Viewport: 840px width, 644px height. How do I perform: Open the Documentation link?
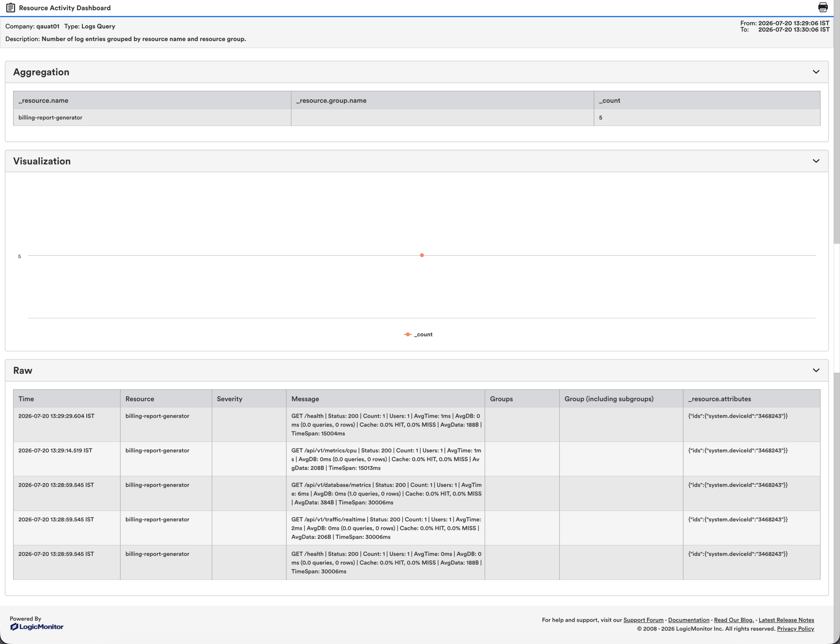pos(688,620)
